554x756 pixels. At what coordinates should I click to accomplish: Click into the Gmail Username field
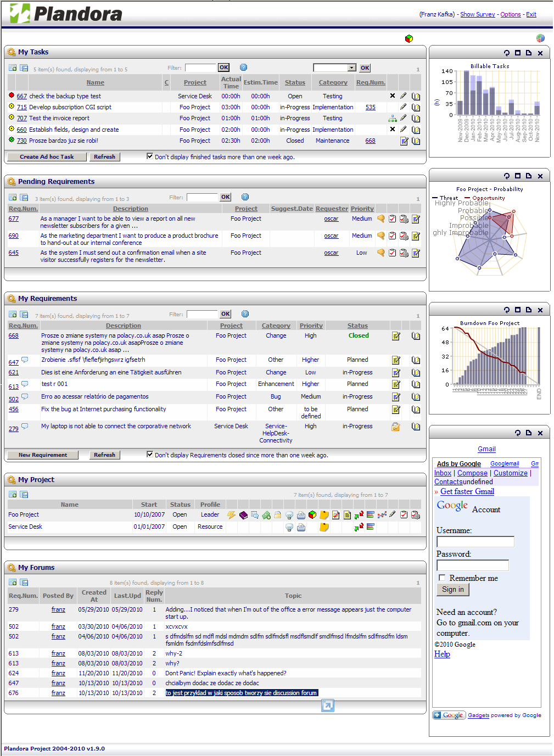pyautogui.click(x=475, y=542)
